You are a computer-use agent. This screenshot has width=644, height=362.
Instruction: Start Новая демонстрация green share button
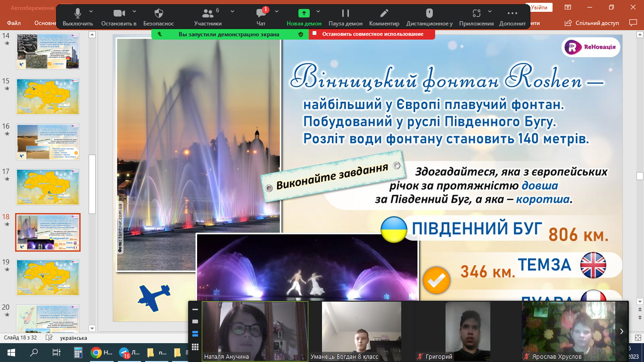[x=304, y=17]
